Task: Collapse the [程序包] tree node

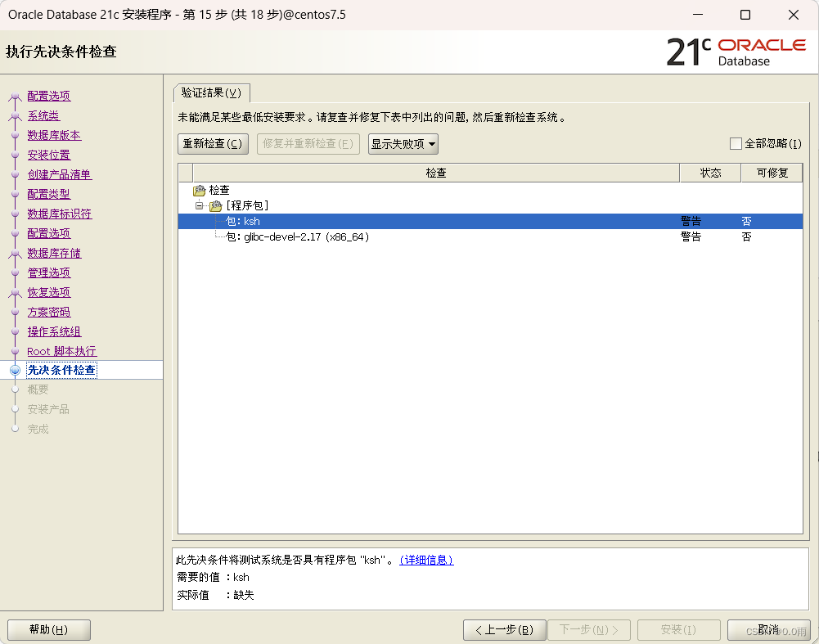Action: click(x=200, y=205)
